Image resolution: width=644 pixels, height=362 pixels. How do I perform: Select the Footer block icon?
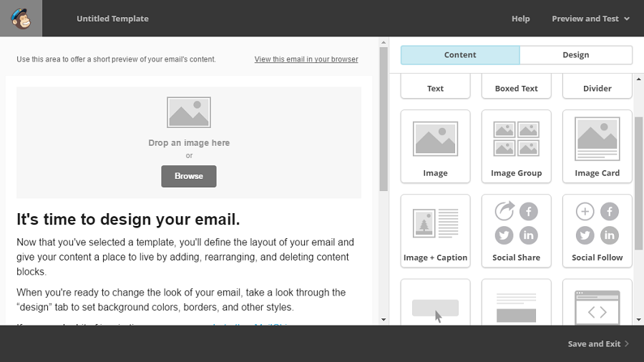click(x=516, y=303)
